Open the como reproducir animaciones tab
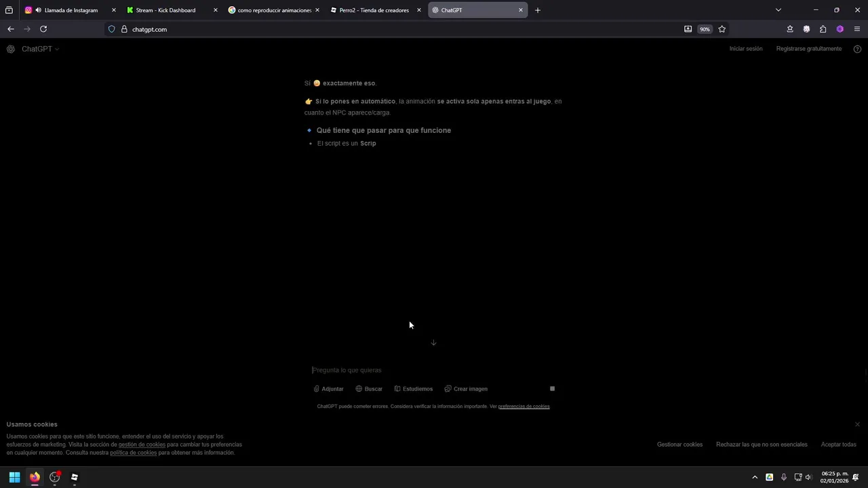This screenshot has height=488, width=868. click(273, 10)
